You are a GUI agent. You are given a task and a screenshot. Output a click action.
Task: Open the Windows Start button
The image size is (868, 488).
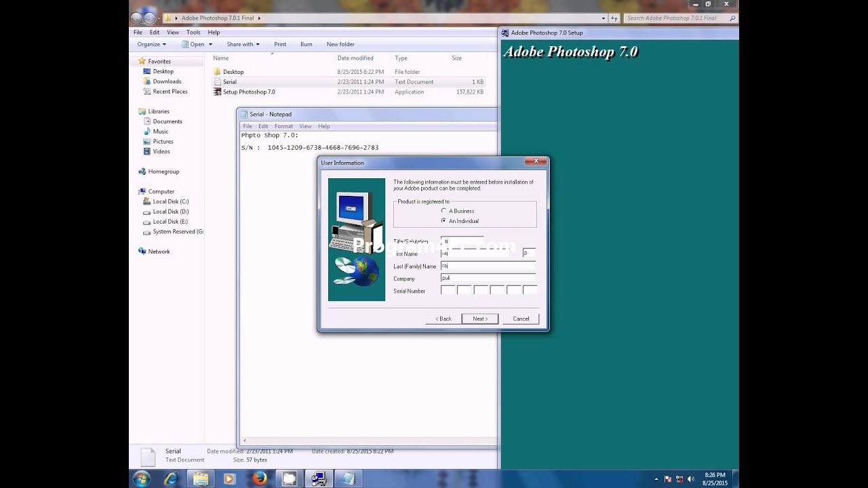142,479
